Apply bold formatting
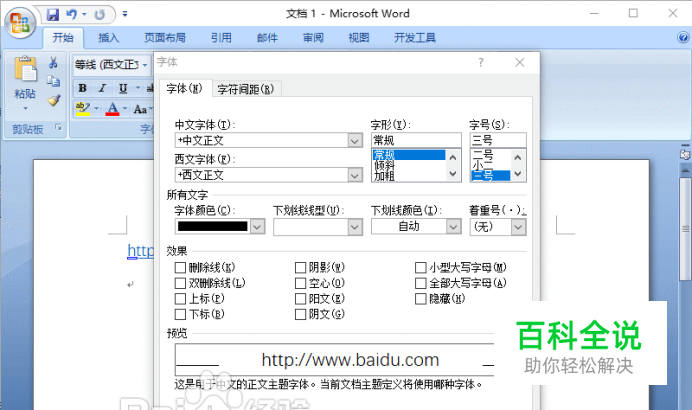This screenshot has width=692, height=410. (x=82, y=88)
